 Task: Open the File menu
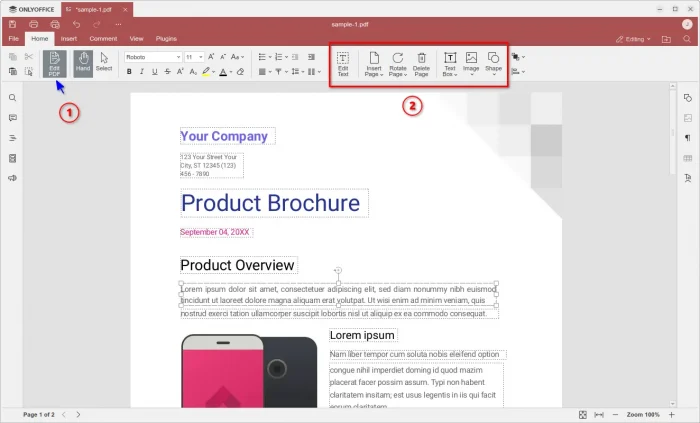click(x=14, y=39)
